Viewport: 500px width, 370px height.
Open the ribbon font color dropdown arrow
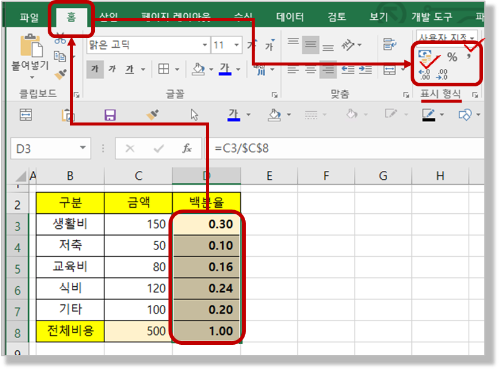238,69
